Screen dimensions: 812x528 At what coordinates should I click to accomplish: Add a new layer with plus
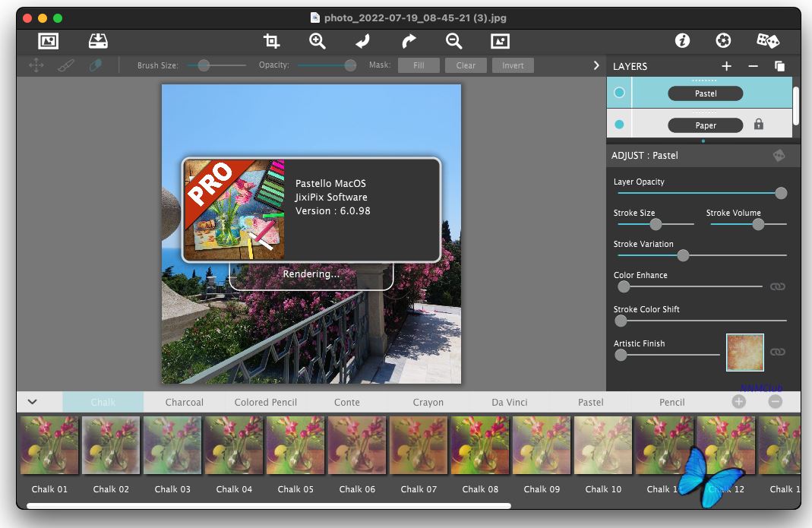pos(727,66)
